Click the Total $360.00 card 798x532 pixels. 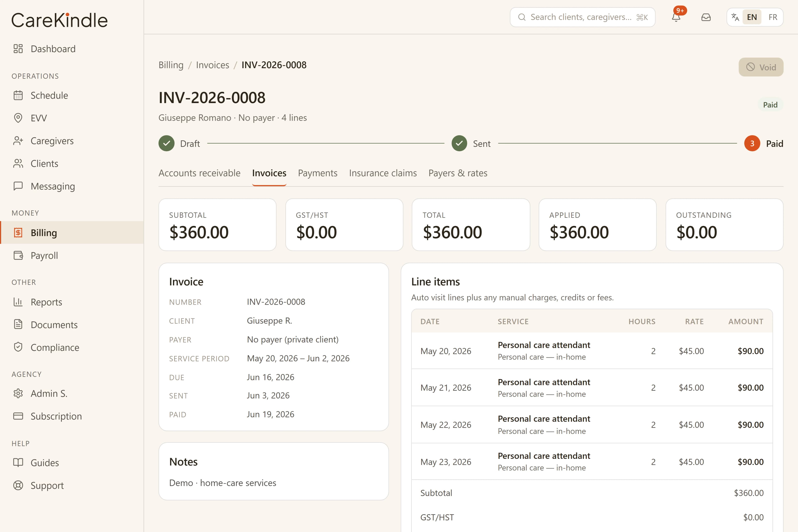(x=471, y=225)
